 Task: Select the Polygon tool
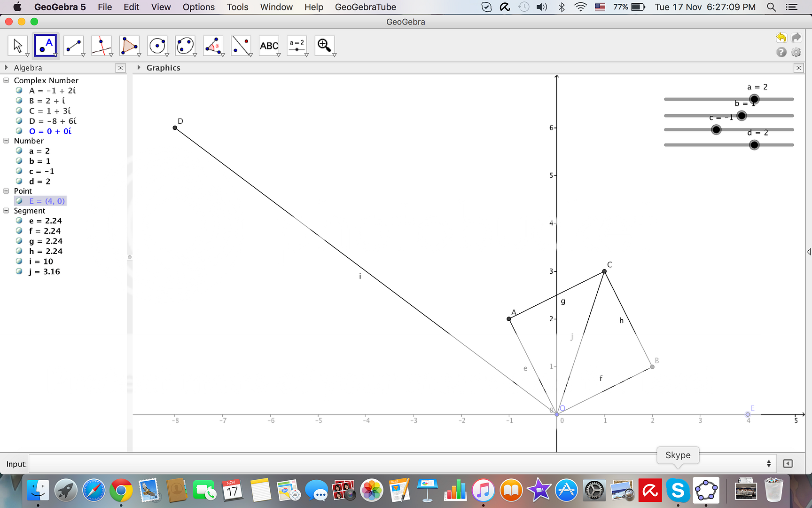click(x=129, y=46)
